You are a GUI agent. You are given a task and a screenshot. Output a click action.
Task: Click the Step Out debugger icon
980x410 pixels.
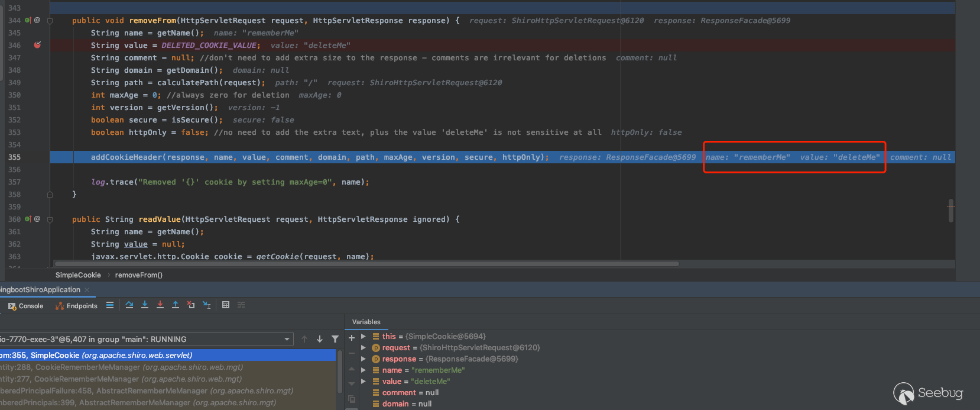pos(176,305)
